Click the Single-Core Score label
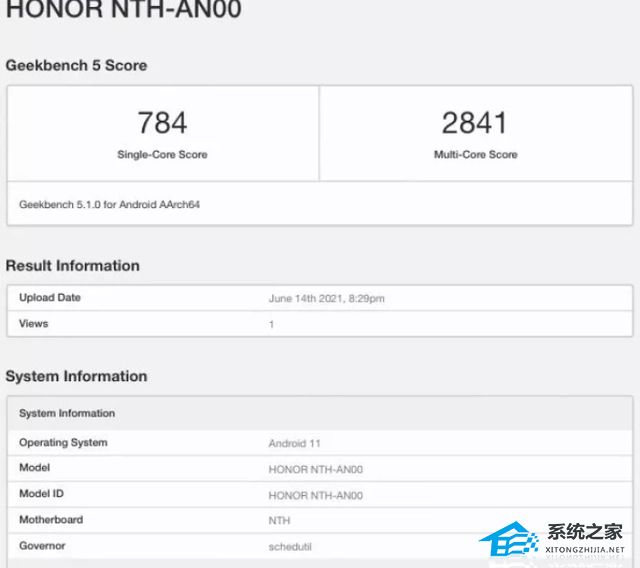This screenshot has height=568, width=640. pos(162,155)
